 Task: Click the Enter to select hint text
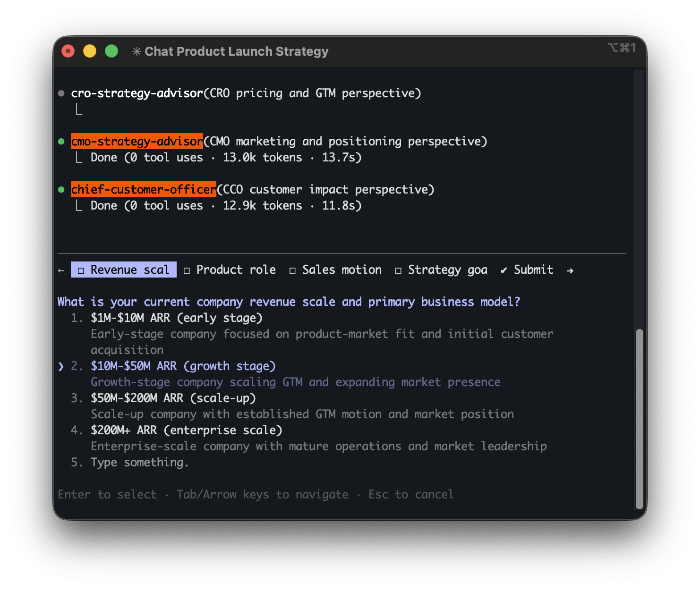coord(107,494)
